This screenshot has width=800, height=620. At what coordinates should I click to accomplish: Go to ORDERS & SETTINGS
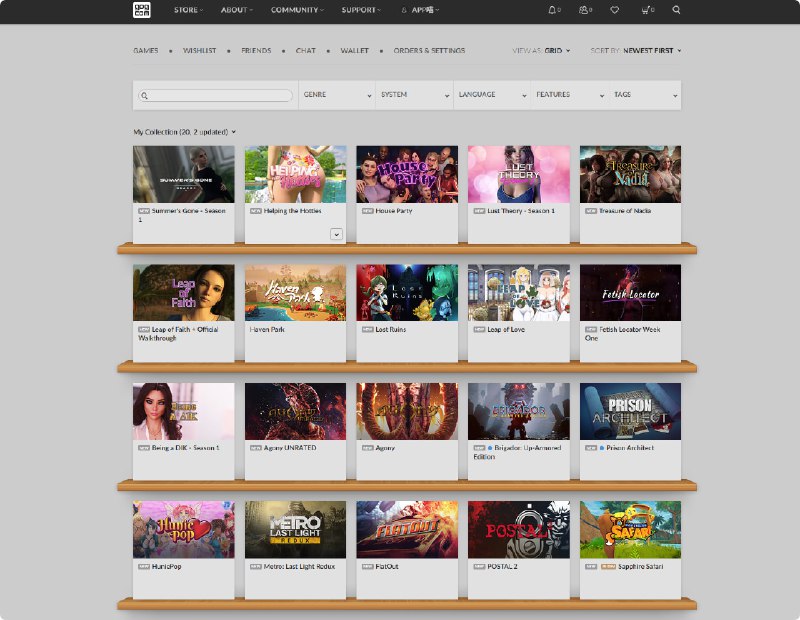429,51
